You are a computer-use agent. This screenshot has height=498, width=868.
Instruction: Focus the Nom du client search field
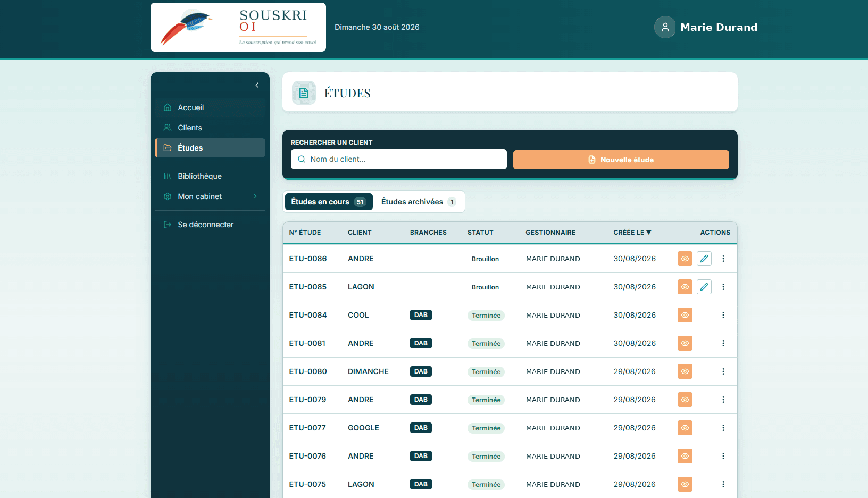point(399,159)
